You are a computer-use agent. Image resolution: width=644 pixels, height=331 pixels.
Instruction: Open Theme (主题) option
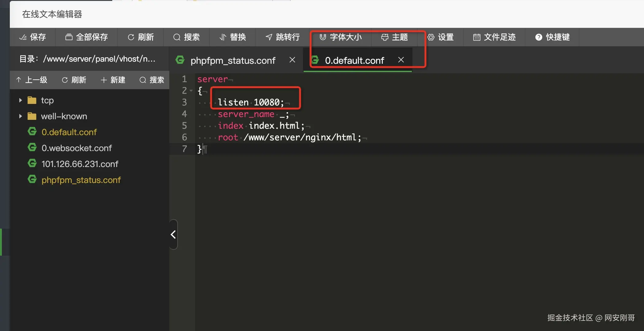point(394,37)
